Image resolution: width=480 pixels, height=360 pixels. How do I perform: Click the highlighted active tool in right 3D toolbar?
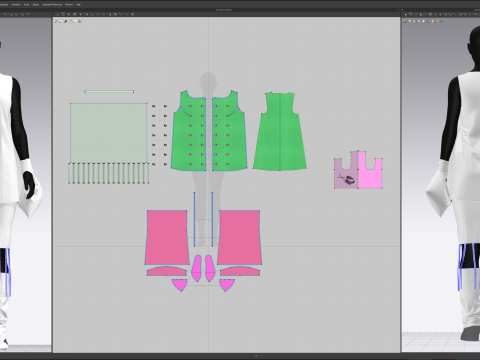[411, 14]
